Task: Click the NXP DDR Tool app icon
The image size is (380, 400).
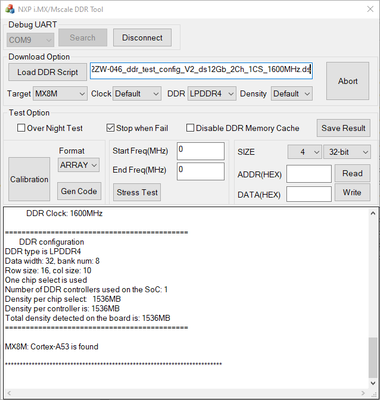Action: (x=10, y=9)
